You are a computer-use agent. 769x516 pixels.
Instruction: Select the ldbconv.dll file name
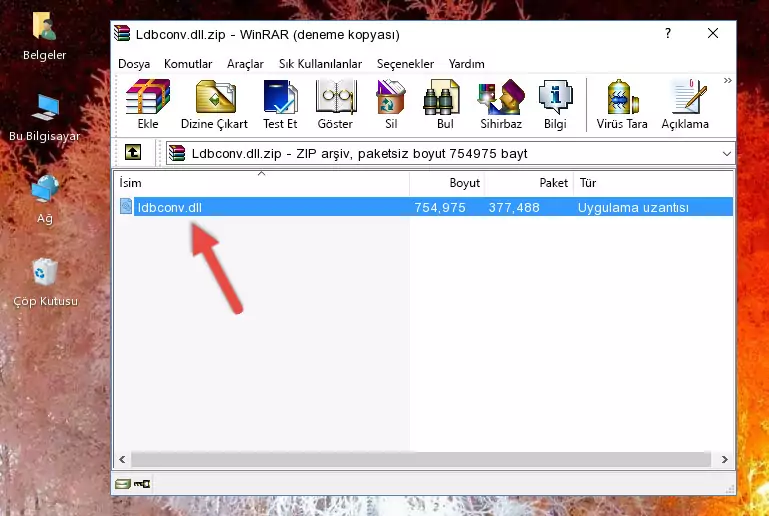(169, 207)
